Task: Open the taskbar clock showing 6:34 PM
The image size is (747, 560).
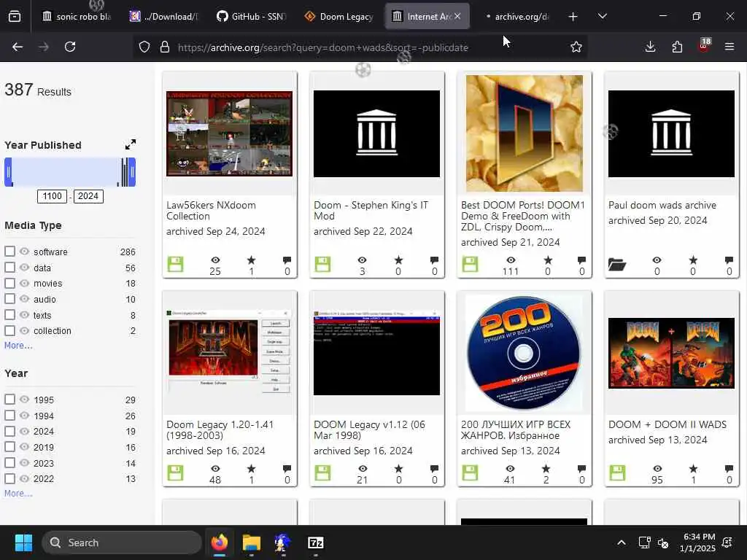Action: click(x=697, y=542)
